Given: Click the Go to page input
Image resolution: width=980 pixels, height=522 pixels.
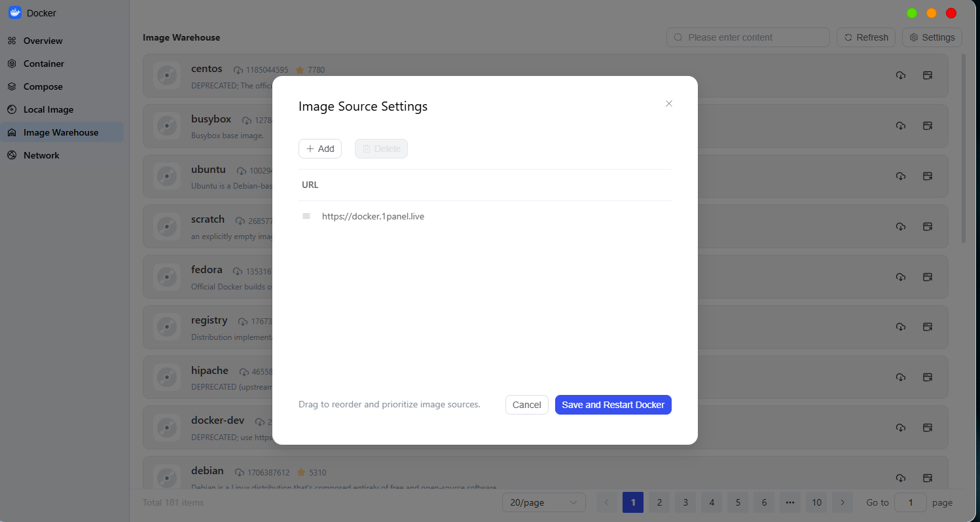Looking at the screenshot, I should pos(911,502).
